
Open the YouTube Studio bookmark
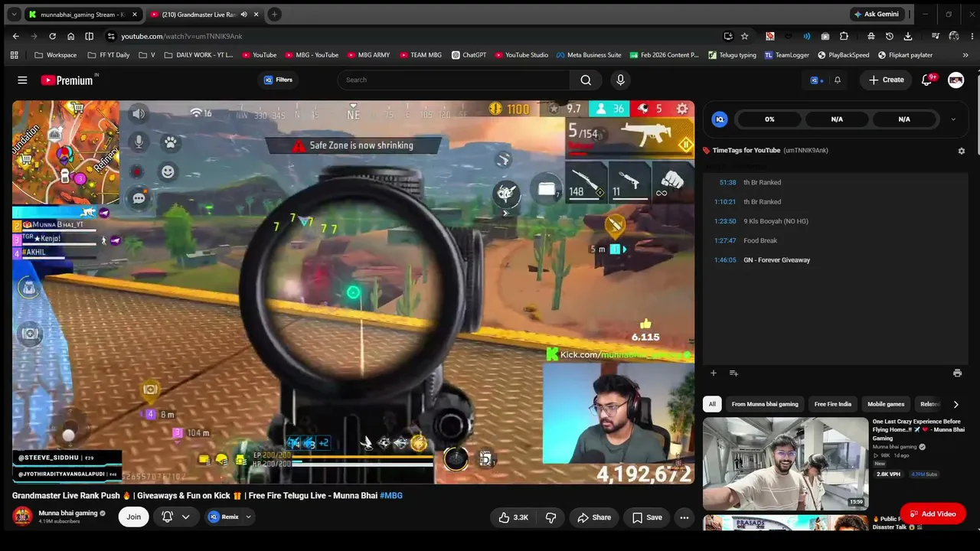521,55
